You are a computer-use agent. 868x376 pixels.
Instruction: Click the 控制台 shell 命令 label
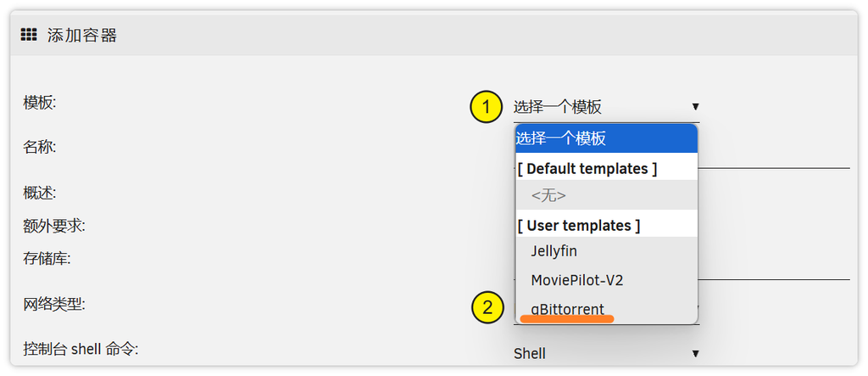coord(80,348)
